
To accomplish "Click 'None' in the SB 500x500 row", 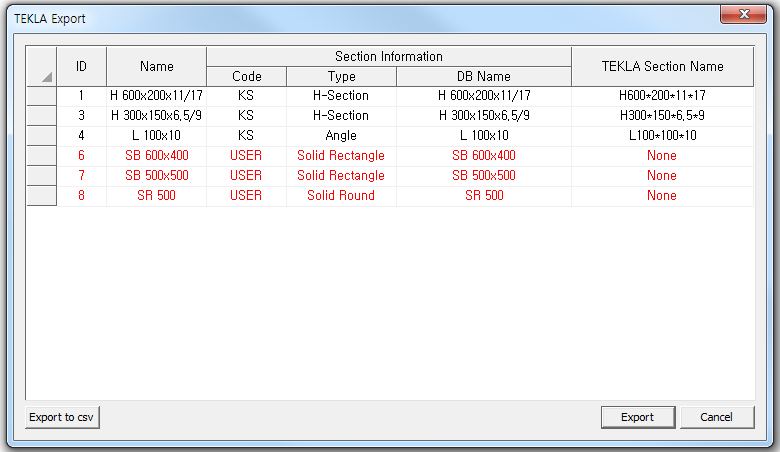I will coord(663,176).
